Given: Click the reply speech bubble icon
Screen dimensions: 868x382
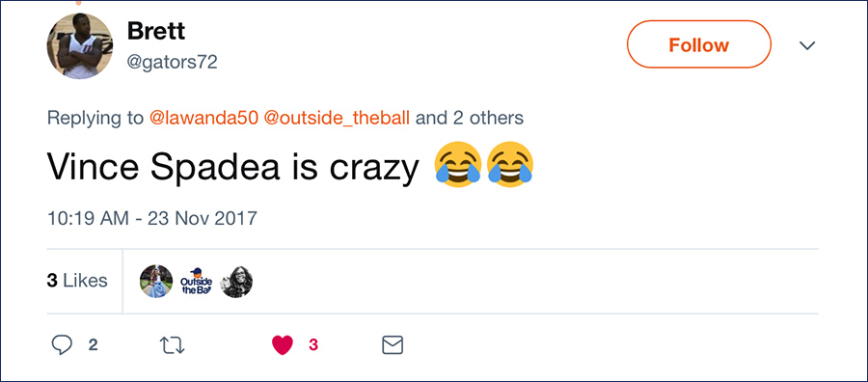Looking at the screenshot, I should click(62, 345).
